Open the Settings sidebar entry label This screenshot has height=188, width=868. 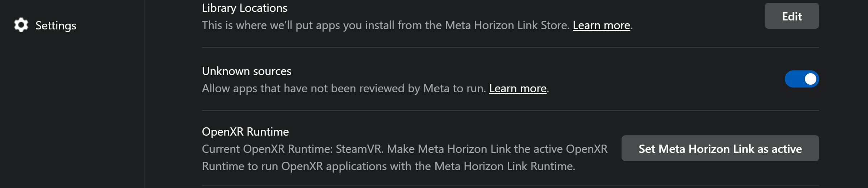[56, 25]
